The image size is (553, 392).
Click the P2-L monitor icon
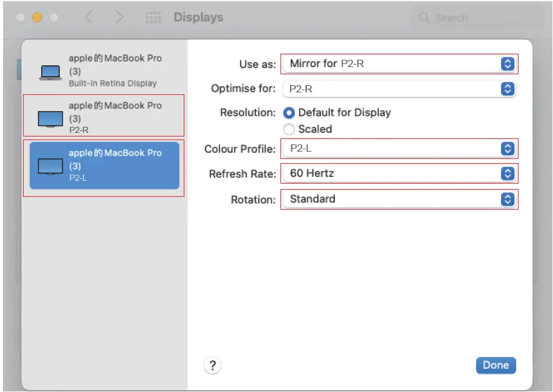point(51,166)
